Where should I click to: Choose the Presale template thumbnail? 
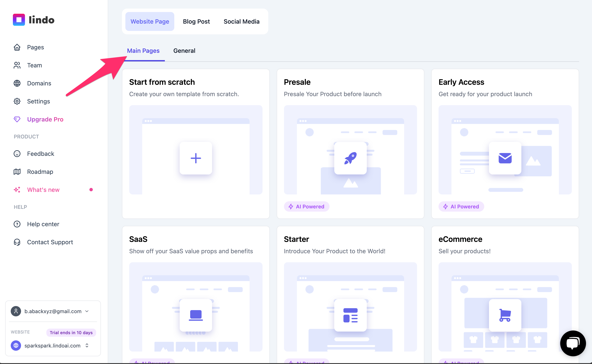pyautogui.click(x=350, y=150)
